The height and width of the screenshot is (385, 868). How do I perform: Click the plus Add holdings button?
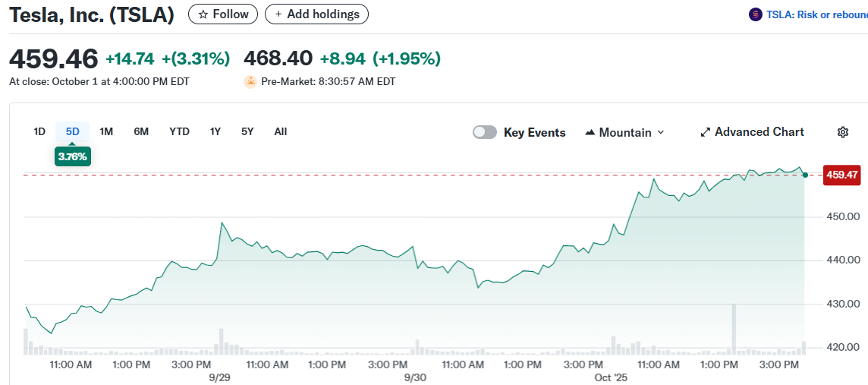pyautogui.click(x=317, y=14)
